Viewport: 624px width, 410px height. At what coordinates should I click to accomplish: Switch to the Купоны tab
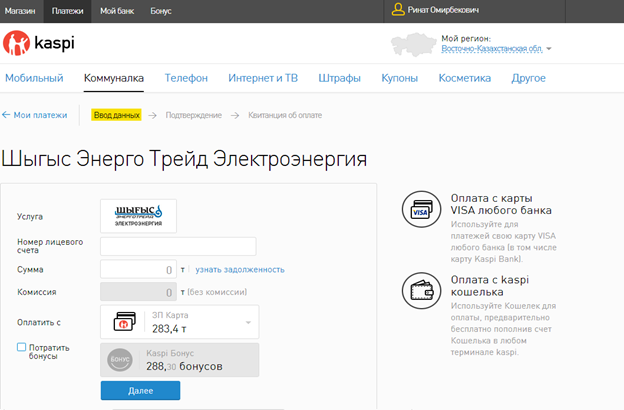400,78
